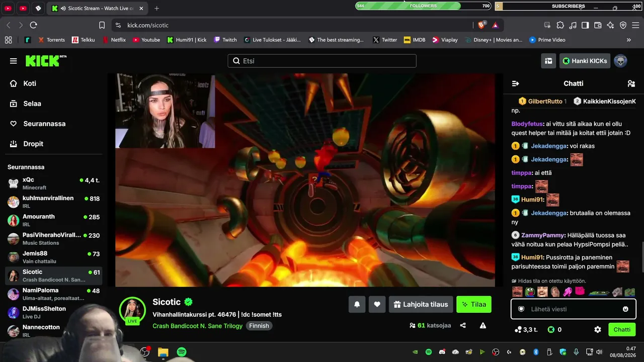Open a new browser tab
Viewport: 644px width, 362px height.
(x=157, y=8)
